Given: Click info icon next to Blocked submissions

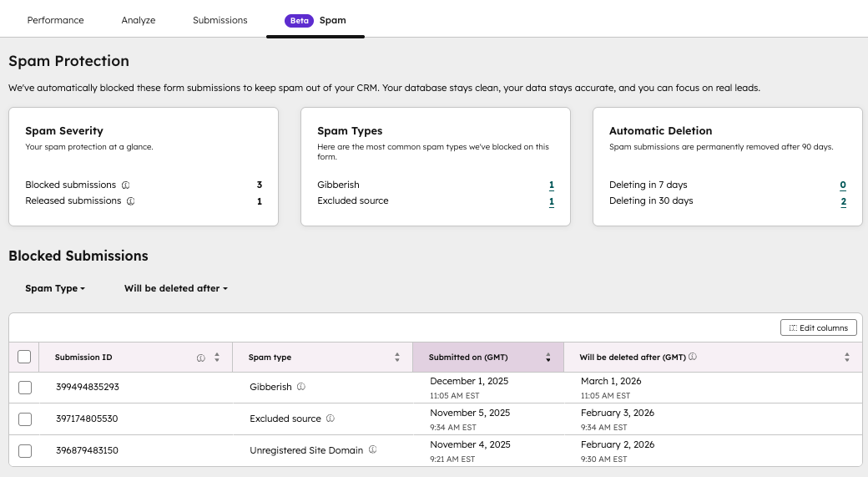Looking at the screenshot, I should pyautogui.click(x=125, y=185).
